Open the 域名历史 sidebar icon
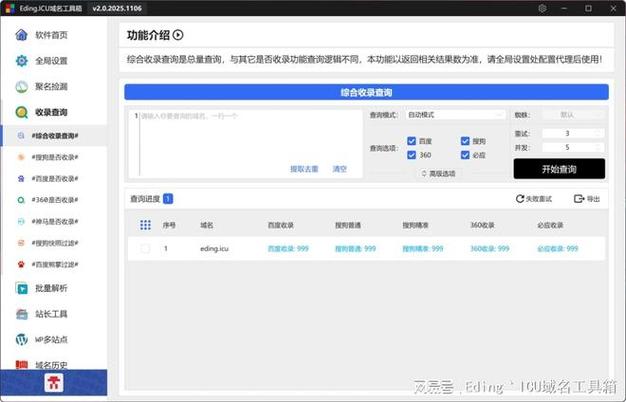Screen dimensions: 626x402 point(22,364)
